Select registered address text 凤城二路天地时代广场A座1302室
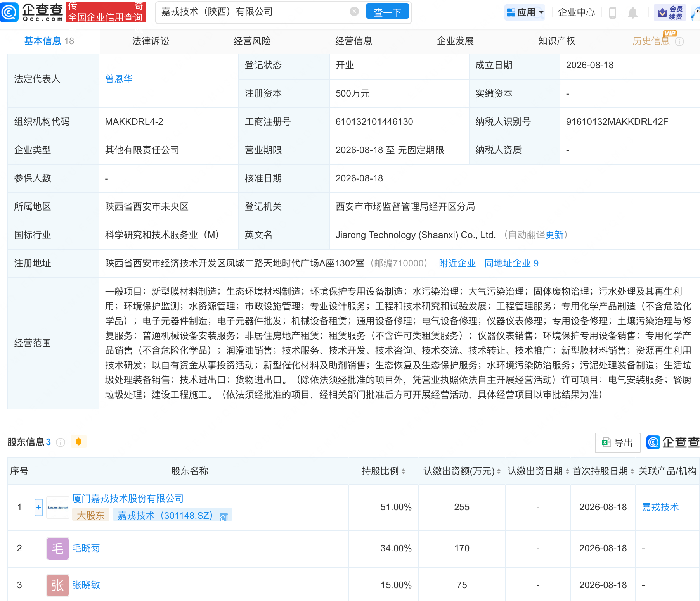 tap(295, 263)
